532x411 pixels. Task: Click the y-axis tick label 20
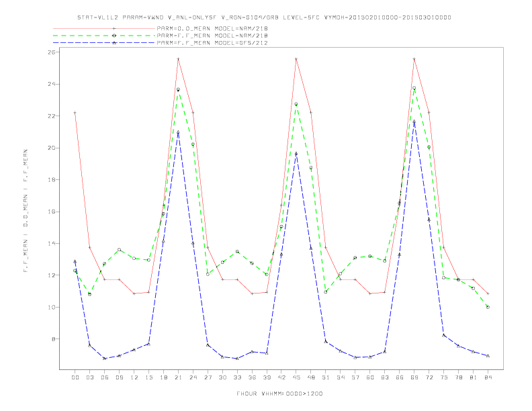pos(51,148)
